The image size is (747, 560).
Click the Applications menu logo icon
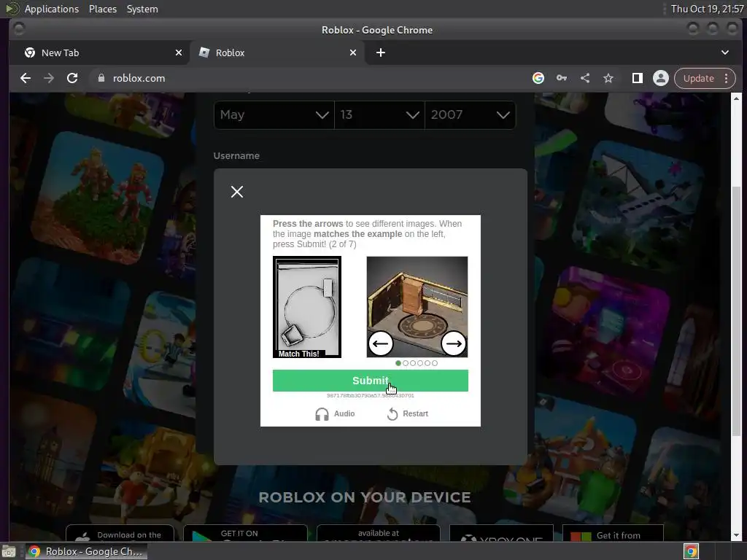12,9
